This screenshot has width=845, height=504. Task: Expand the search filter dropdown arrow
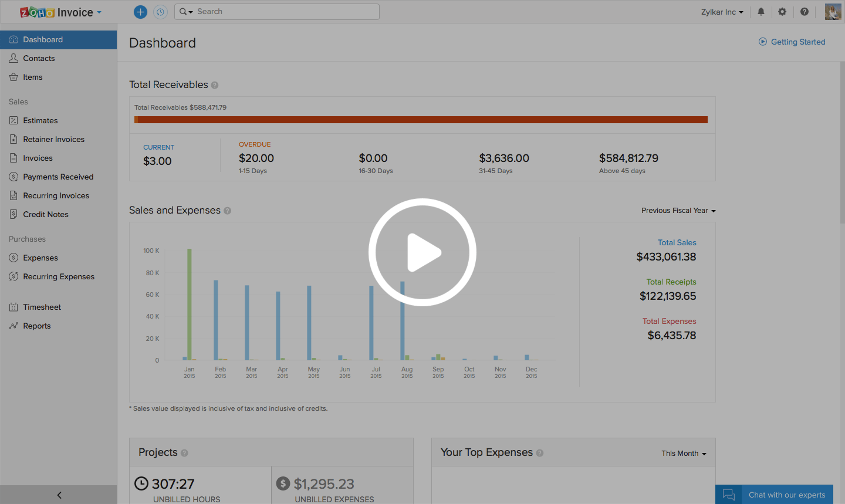click(186, 12)
